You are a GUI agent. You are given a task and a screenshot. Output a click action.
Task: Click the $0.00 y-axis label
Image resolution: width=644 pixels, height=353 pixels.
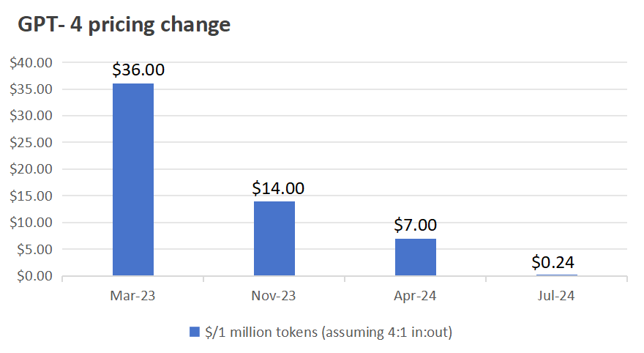(x=34, y=276)
